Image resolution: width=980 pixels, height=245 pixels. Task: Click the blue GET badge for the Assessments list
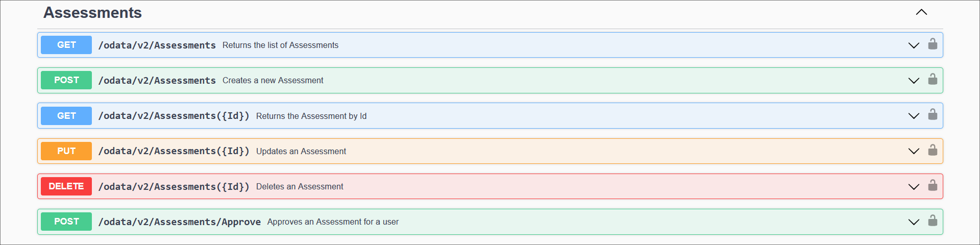coord(66,45)
